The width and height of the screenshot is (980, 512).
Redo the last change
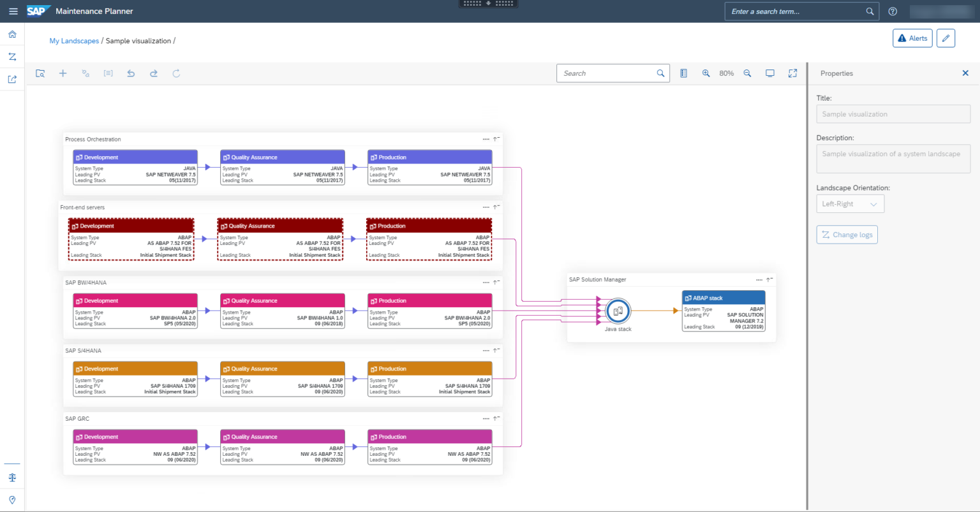click(153, 73)
